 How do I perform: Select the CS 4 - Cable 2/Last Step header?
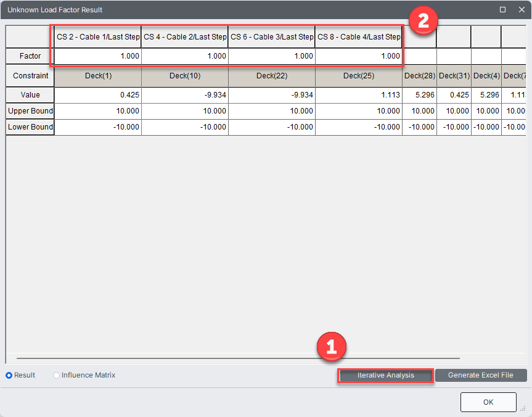tap(185, 37)
